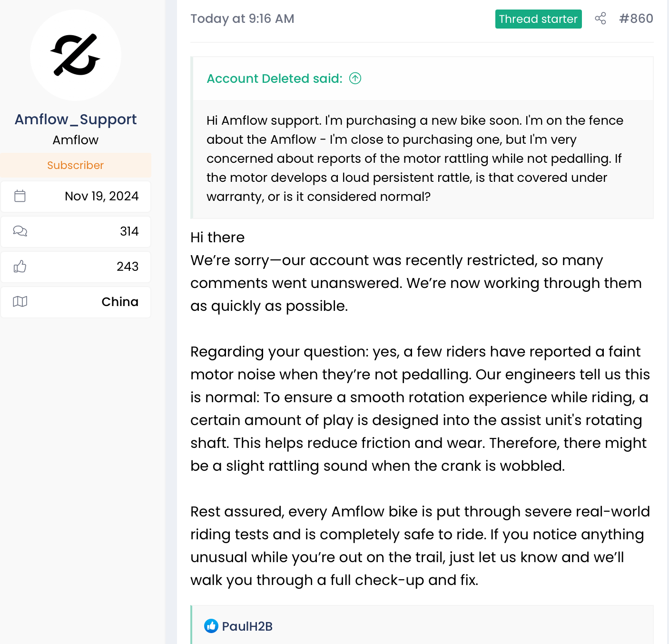Viewport: 669px width, 644px height.
Task: Click the Subscriber banner label
Action: [75, 165]
